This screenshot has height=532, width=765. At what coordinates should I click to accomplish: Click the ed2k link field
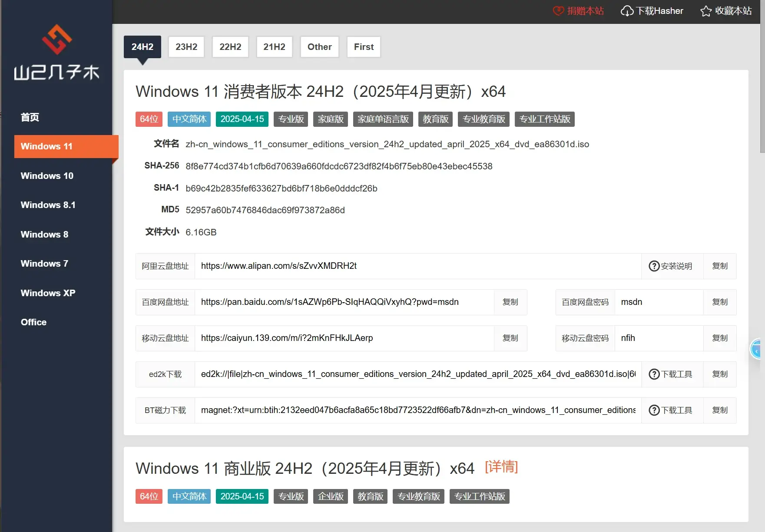418,374
